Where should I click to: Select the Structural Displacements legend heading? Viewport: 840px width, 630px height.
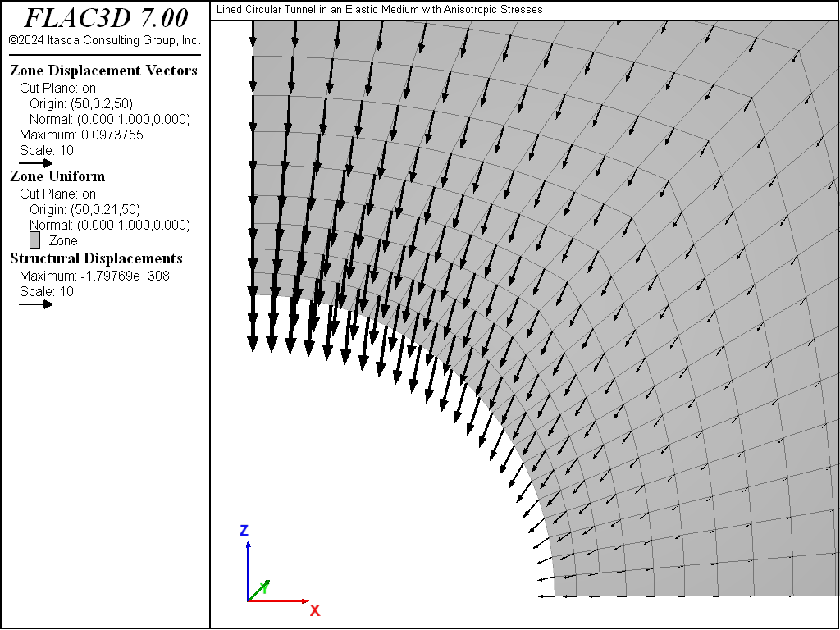coord(97,258)
